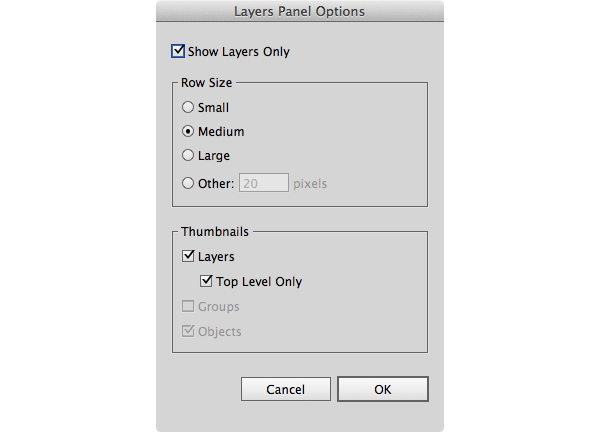Click the Thumbnails group heading
600x432 pixels.
[216, 232]
